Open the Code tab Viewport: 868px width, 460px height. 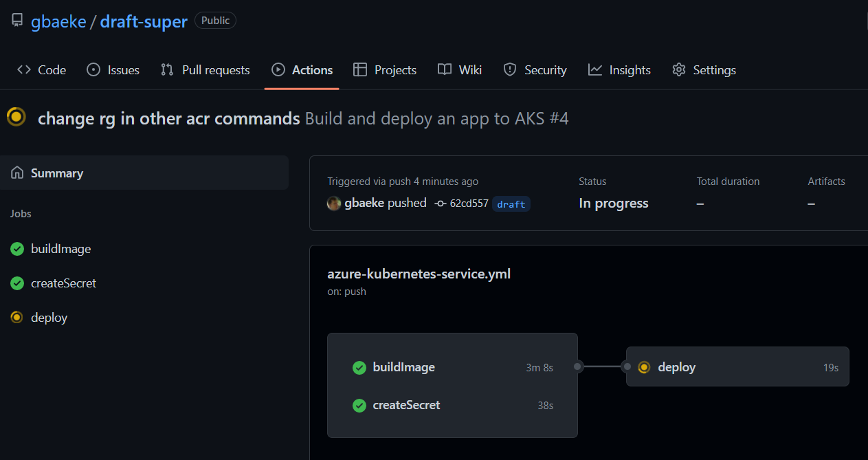pyautogui.click(x=42, y=70)
